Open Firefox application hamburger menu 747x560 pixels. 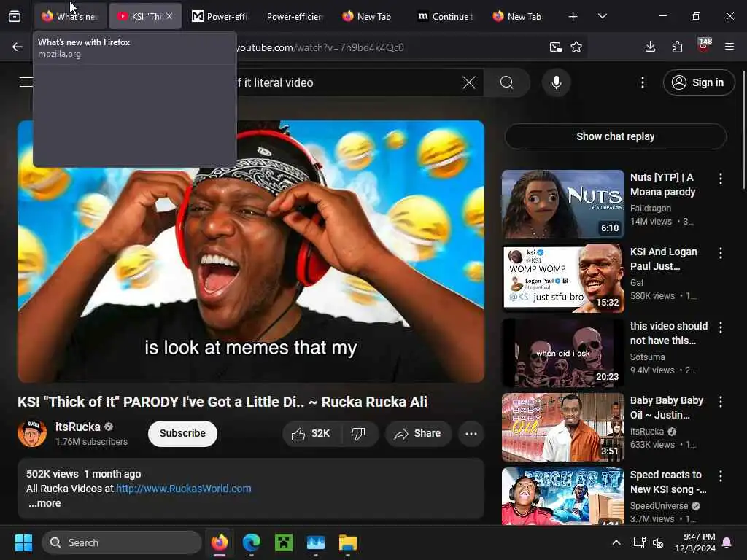[x=729, y=47]
